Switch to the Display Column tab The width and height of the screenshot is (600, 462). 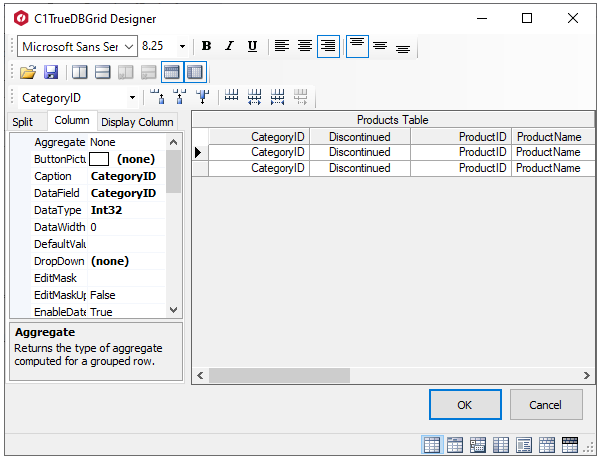137,122
